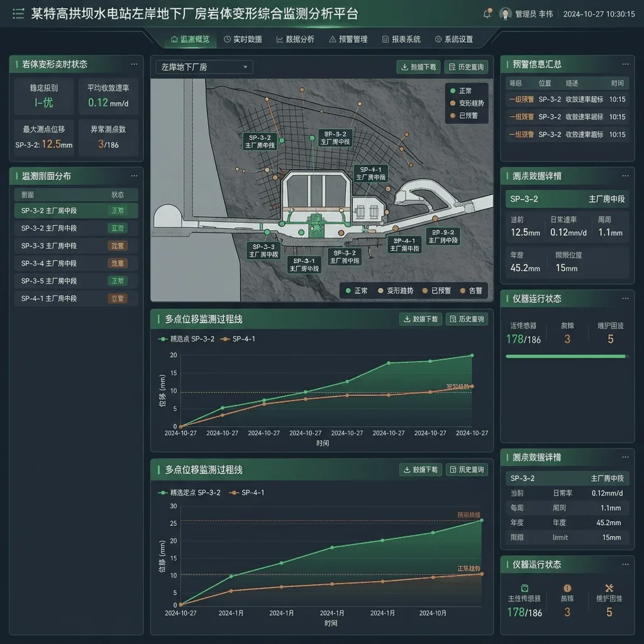
Task: Click the SP-2-2 marker label on the map
Action: point(443,236)
